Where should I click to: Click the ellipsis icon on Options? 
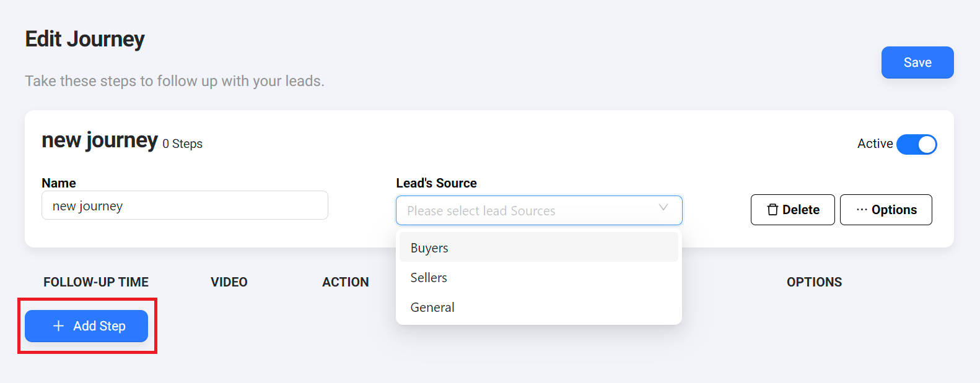[x=862, y=210]
